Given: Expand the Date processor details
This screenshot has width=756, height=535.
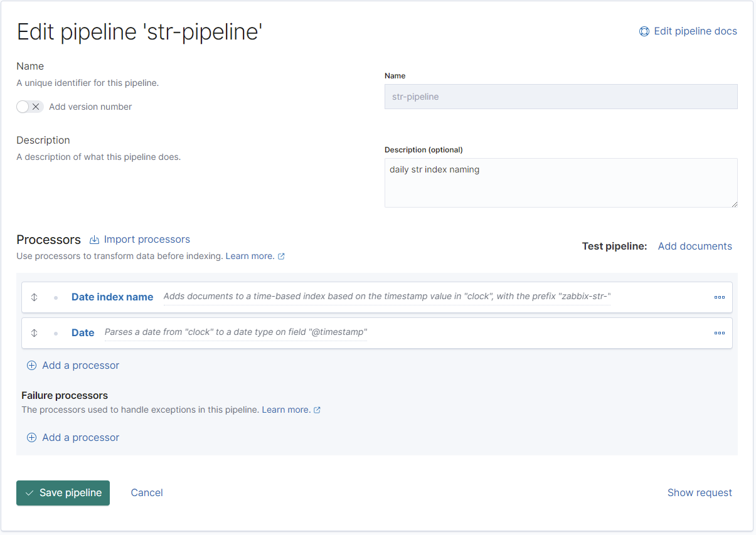Looking at the screenshot, I should coord(83,333).
